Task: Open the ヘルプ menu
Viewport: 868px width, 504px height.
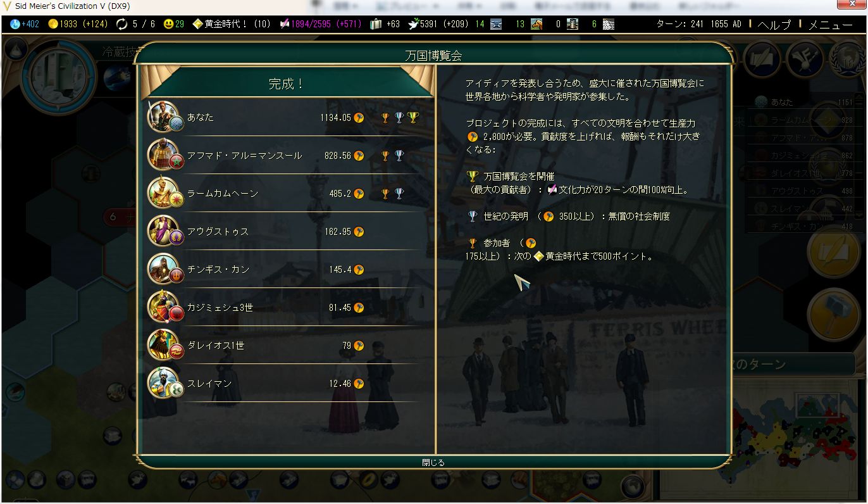Action: pyautogui.click(x=774, y=25)
